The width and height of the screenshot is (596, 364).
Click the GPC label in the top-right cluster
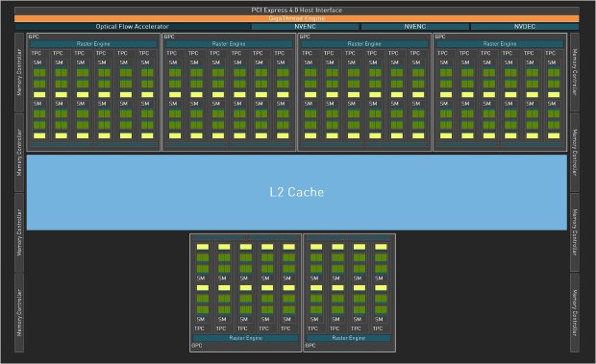(439, 36)
